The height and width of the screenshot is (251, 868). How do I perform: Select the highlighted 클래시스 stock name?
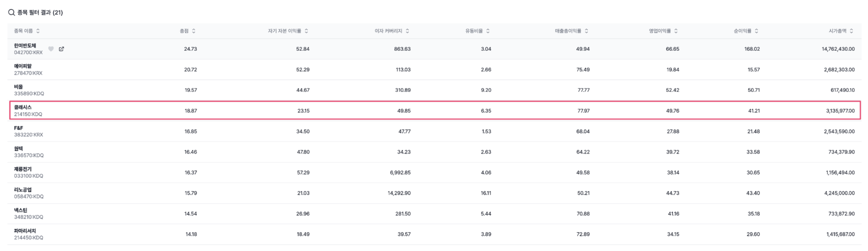(x=23, y=107)
